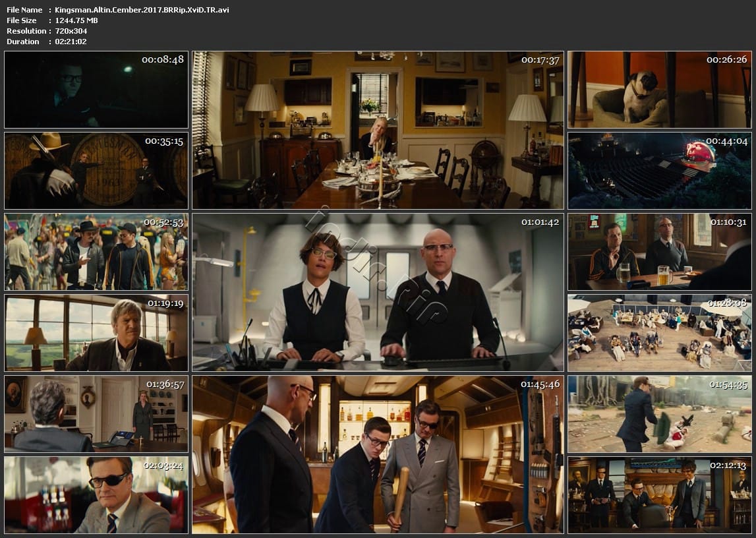Image resolution: width=756 pixels, height=538 pixels.
Task: Pick the ruins fight frame at 01:54:35
Action: pos(660,413)
